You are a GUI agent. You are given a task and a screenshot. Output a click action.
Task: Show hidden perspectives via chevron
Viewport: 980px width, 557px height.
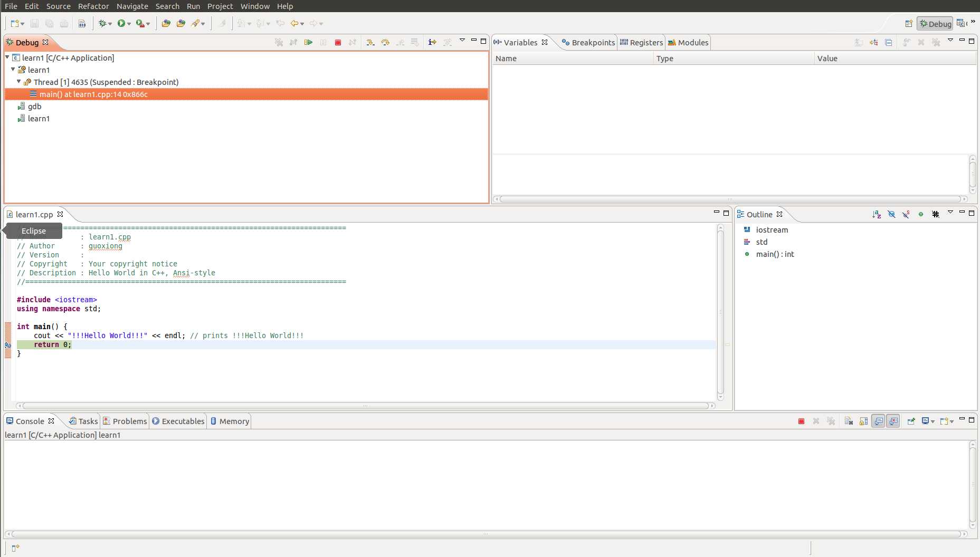(973, 22)
